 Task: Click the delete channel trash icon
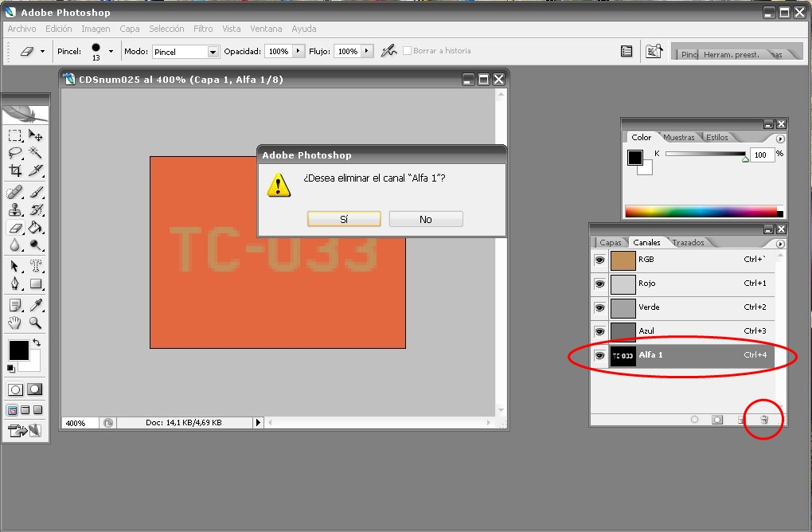[764, 420]
